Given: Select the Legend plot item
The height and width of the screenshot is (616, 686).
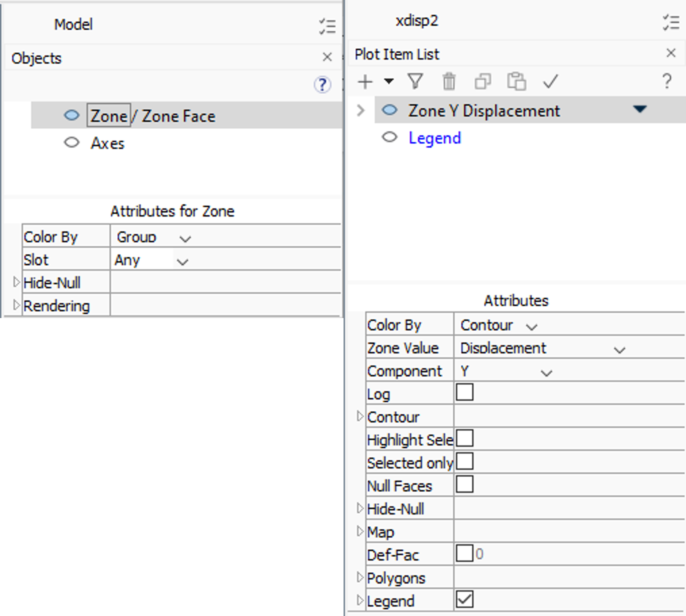Looking at the screenshot, I should 435,138.
